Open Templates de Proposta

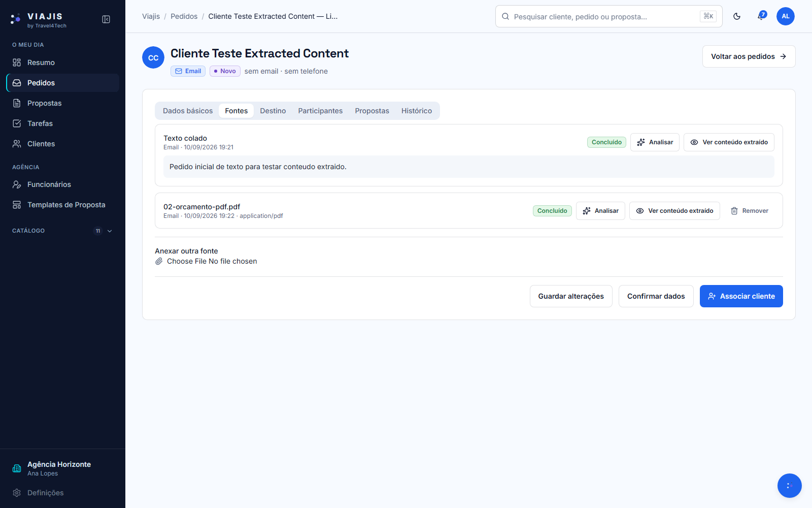coord(62,205)
